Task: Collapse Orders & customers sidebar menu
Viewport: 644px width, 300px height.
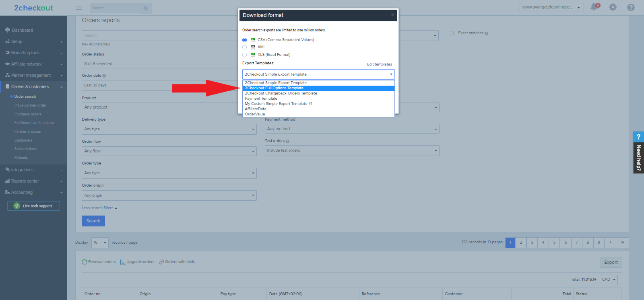Action: [33, 86]
